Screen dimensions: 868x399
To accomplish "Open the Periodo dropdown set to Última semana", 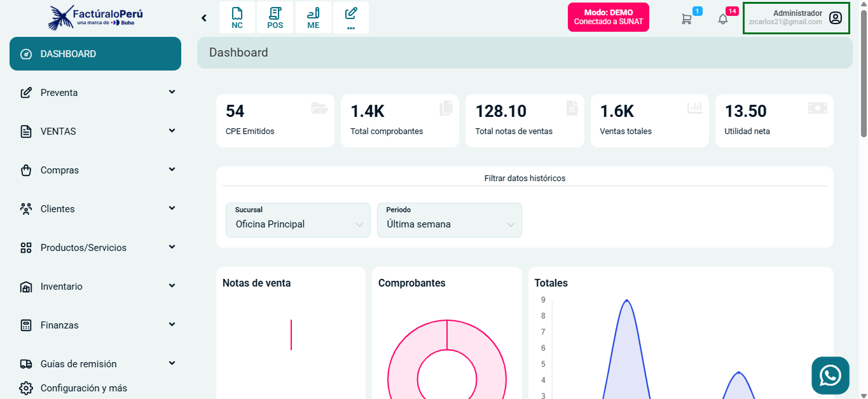I will (x=449, y=220).
